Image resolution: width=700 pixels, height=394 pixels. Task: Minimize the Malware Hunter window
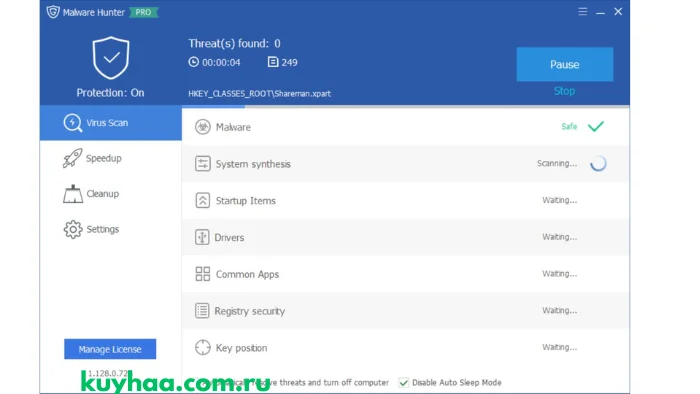click(x=600, y=12)
